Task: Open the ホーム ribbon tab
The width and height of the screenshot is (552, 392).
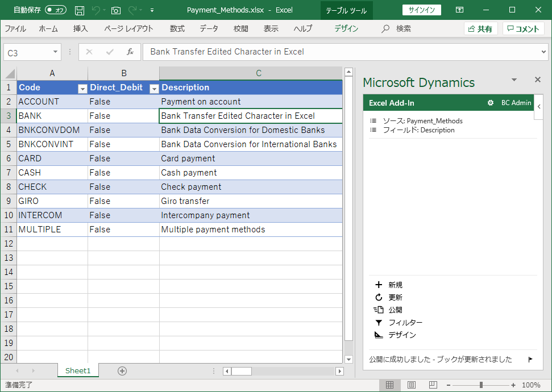Action: [x=48, y=28]
